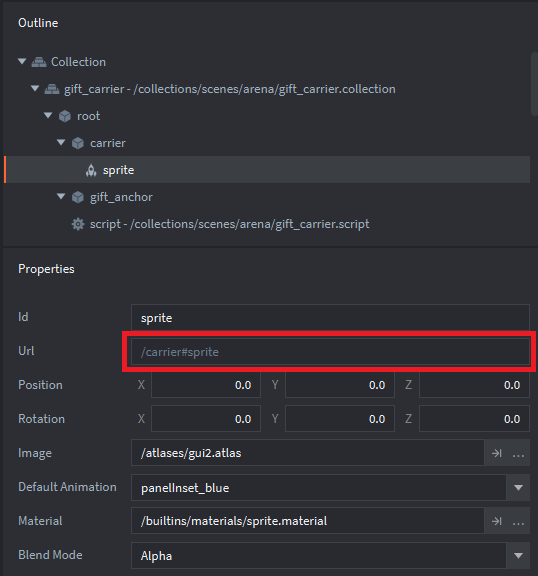Open the Blend Mode dropdown
538x576 pixels.
pyautogui.click(x=518, y=555)
